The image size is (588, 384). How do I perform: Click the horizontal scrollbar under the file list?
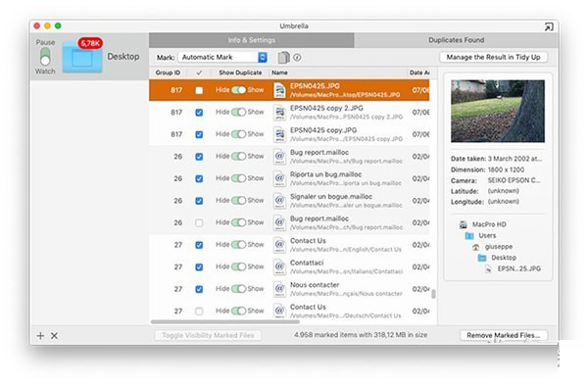click(225, 321)
